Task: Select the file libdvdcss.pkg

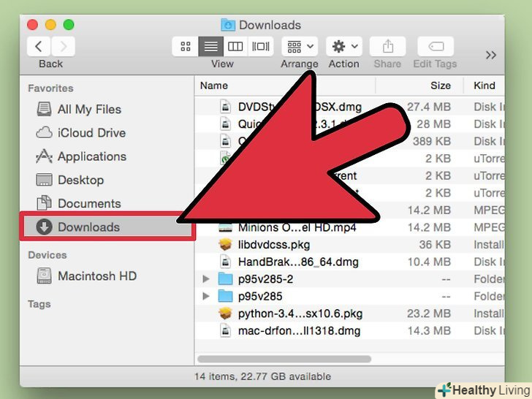Action: tap(274, 244)
